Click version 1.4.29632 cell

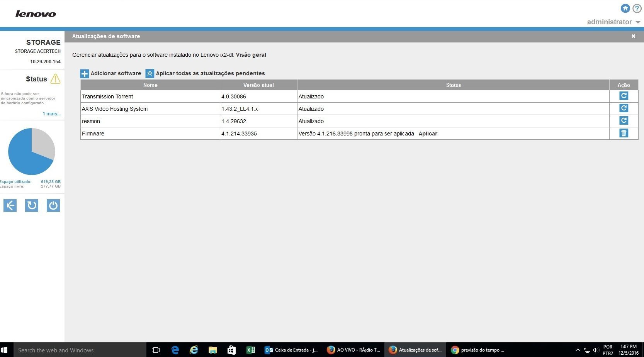pyautogui.click(x=258, y=121)
